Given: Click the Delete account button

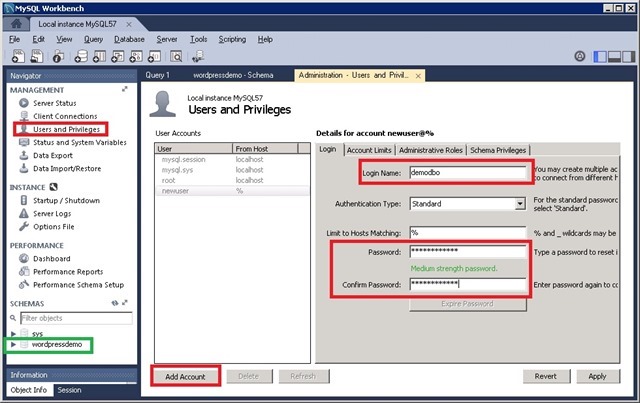Looking at the screenshot, I should pos(249,376).
